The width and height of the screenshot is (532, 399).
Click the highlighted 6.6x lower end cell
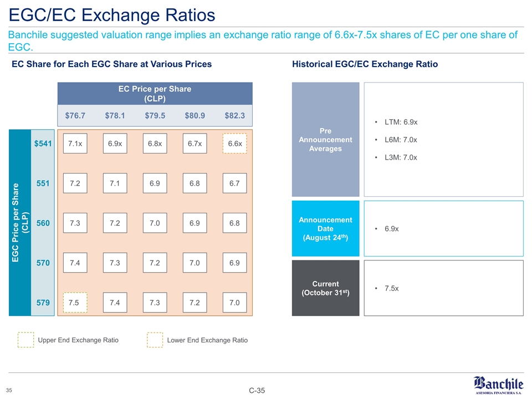click(x=235, y=144)
